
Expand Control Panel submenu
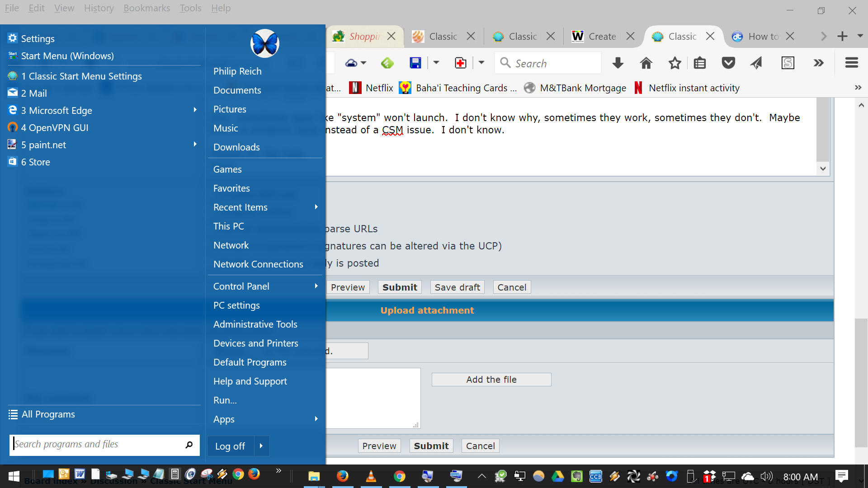316,286
